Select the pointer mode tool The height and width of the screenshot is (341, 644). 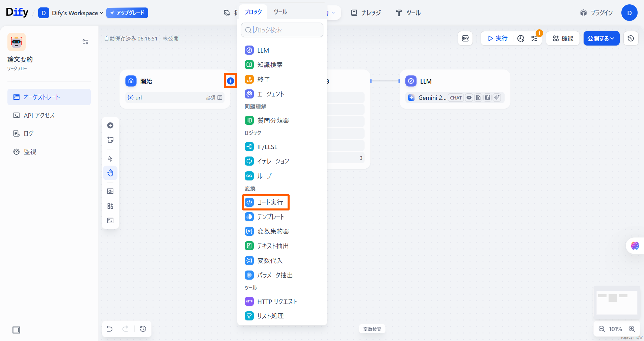click(x=110, y=159)
